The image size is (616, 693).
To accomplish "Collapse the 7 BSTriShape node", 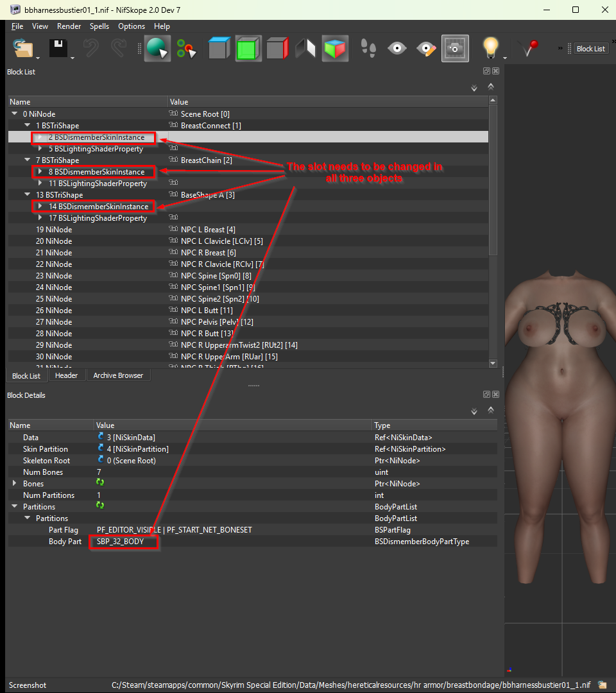I will (28, 160).
